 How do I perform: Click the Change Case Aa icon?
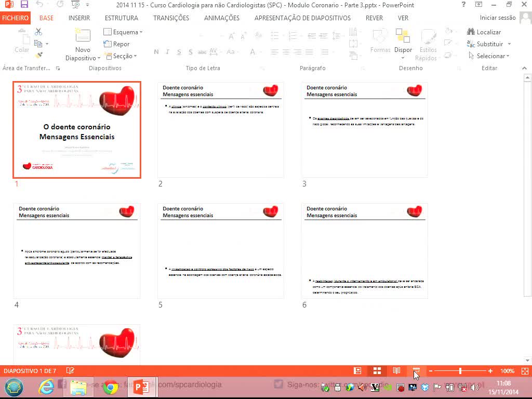point(230,52)
